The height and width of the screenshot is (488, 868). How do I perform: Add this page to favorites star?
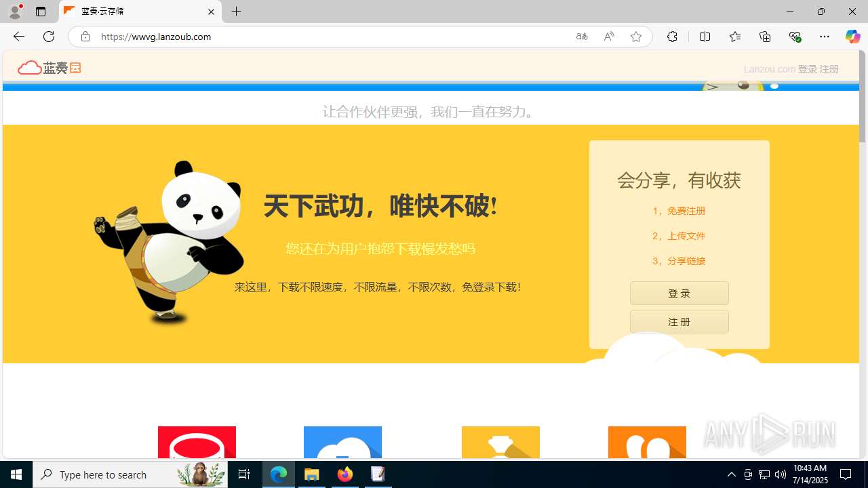coord(636,37)
